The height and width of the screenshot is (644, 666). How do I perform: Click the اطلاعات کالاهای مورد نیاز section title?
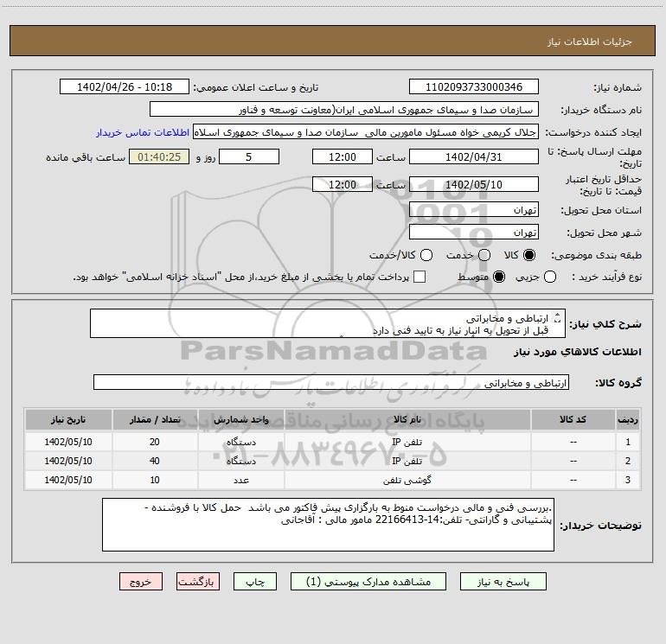pos(578,352)
